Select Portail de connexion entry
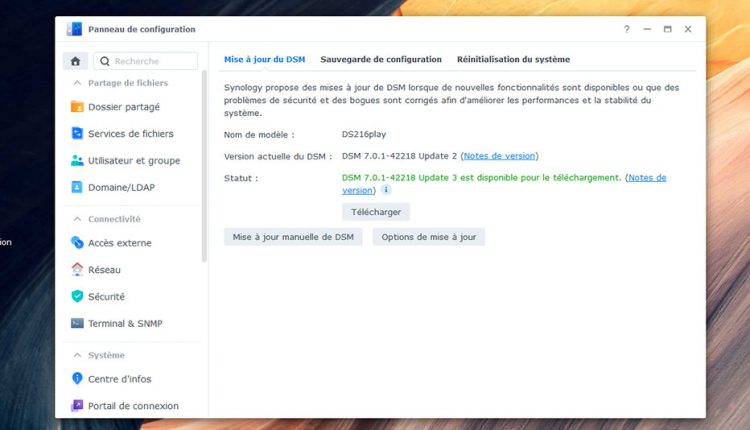This screenshot has height=430, width=750. [x=133, y=405]
